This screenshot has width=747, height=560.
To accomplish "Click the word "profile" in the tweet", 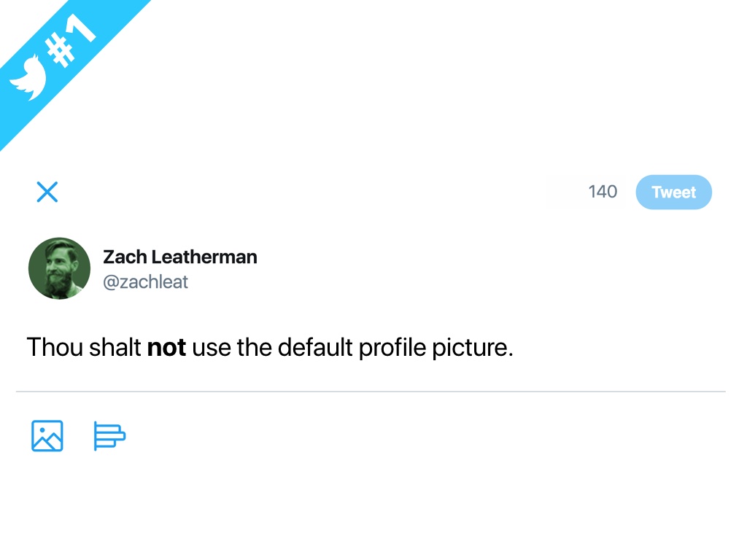I will 392,348.
